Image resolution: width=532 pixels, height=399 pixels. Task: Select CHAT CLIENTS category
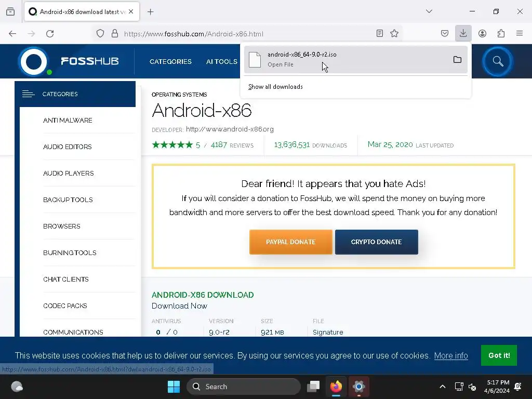point(66,279)
